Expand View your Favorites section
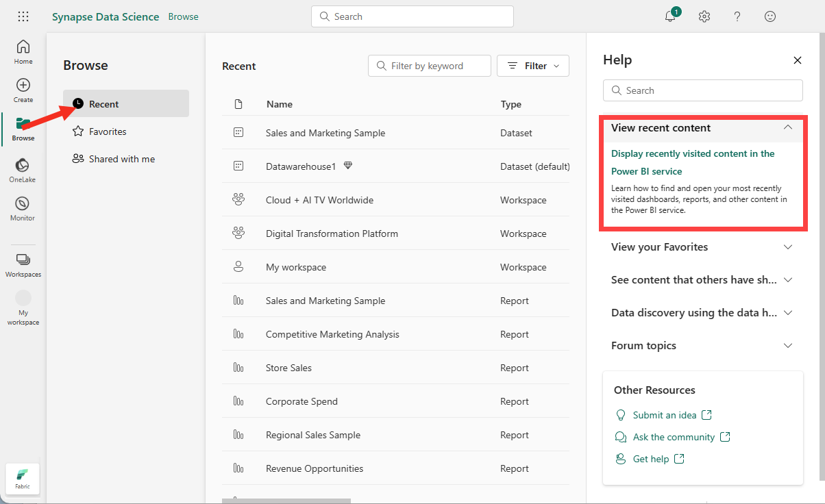825x504 pixels. [702, 247]
